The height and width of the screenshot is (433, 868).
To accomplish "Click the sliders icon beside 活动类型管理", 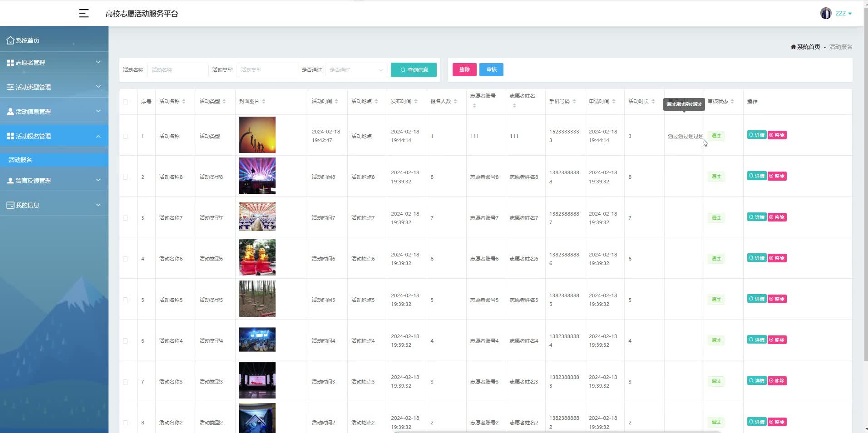I will point(10,87).
